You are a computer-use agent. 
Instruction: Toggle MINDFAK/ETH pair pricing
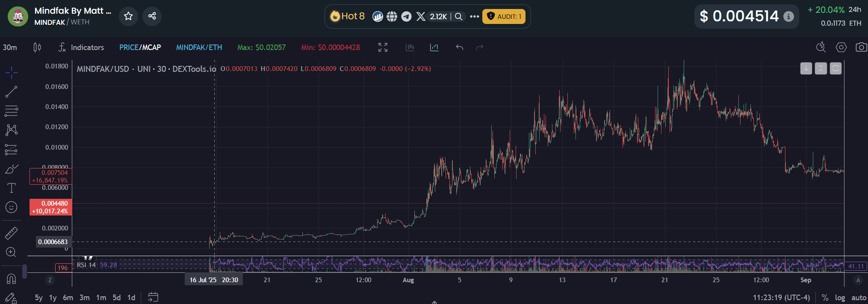pyautogui.click(x=199, y=47)
